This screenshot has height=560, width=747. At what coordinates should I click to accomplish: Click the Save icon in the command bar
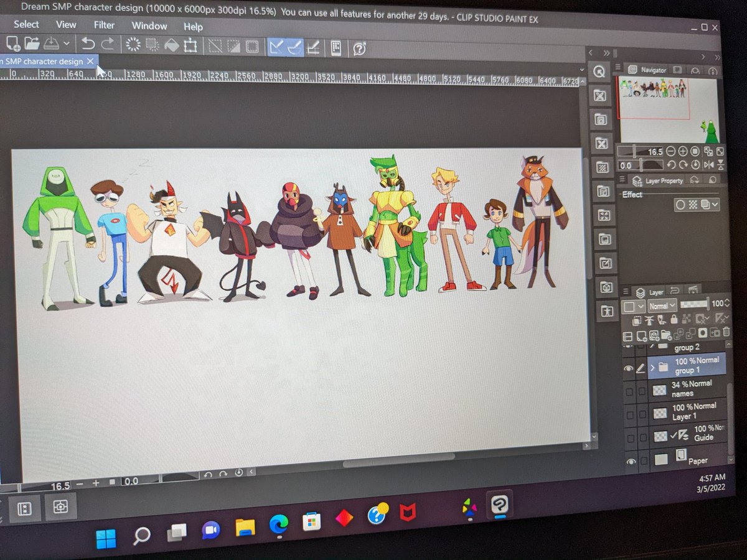click(50, 44)
